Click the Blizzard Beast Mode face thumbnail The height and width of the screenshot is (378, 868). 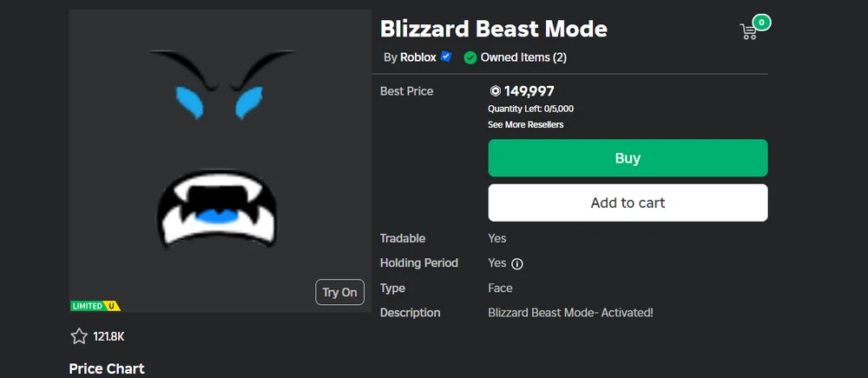point(220,161)
